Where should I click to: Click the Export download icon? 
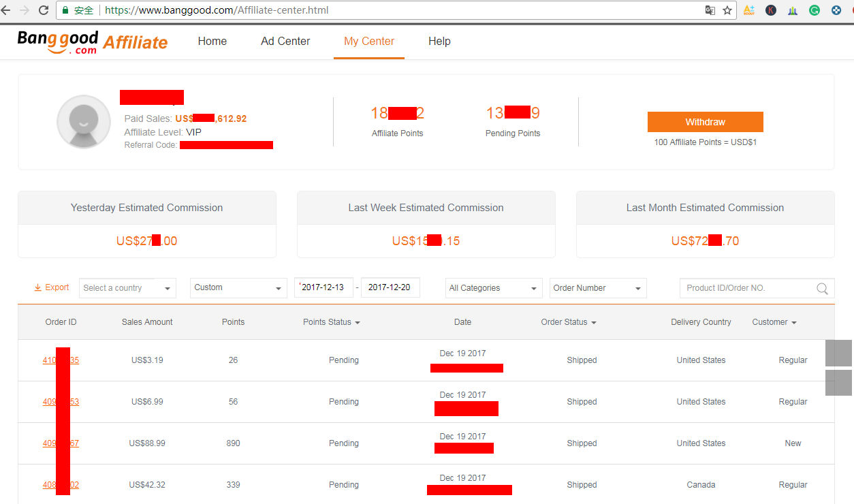[x=38, y=287]
